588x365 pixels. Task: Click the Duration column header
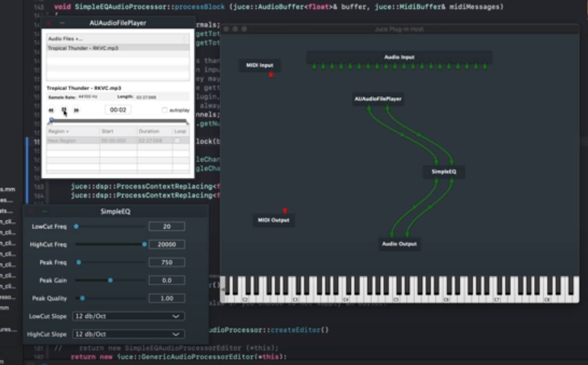(x=155, y=131)
